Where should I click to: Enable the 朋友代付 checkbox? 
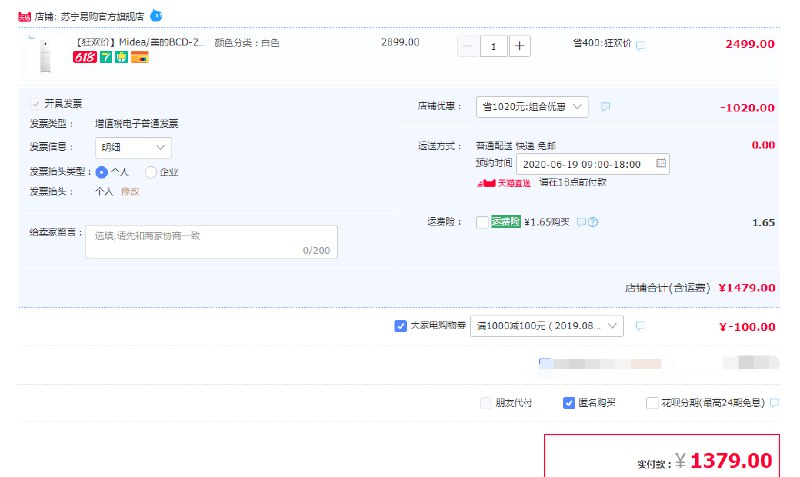click(x=486, y=403)
